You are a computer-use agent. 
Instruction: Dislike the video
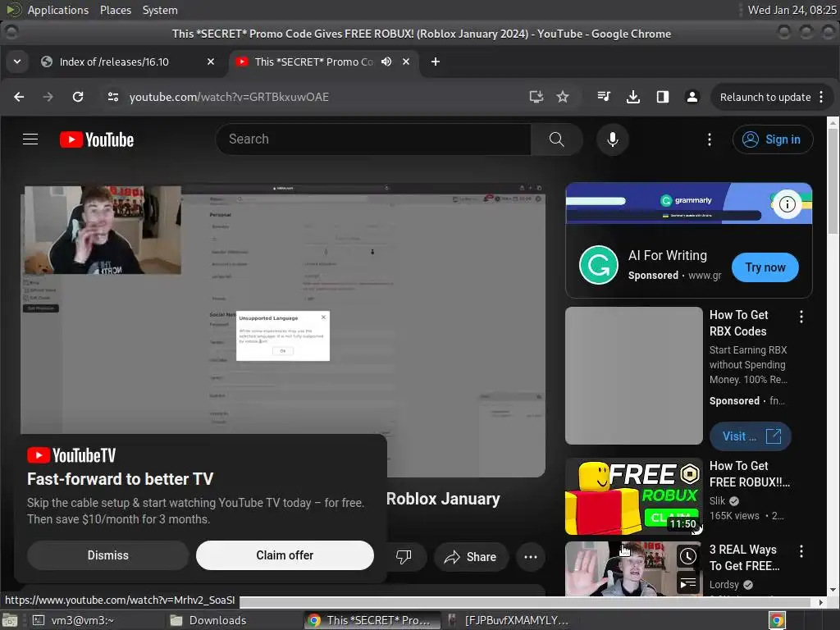[x=404, y=557]
